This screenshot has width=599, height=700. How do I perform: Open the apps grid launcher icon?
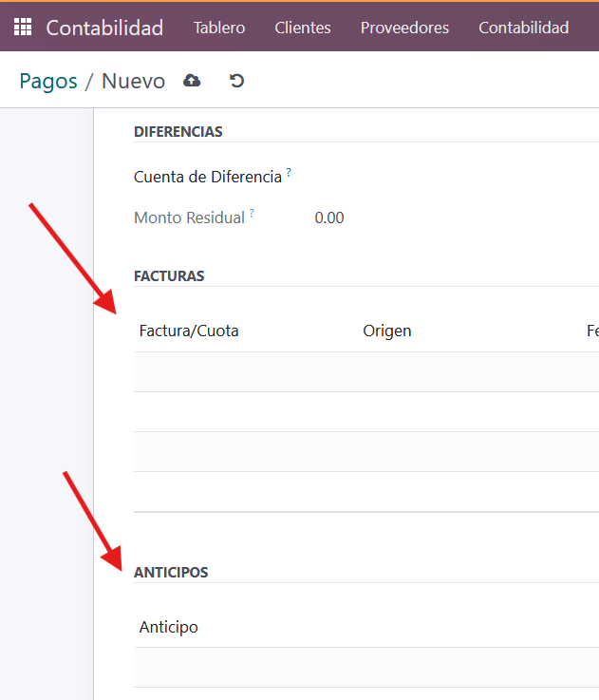pos(23,28)
